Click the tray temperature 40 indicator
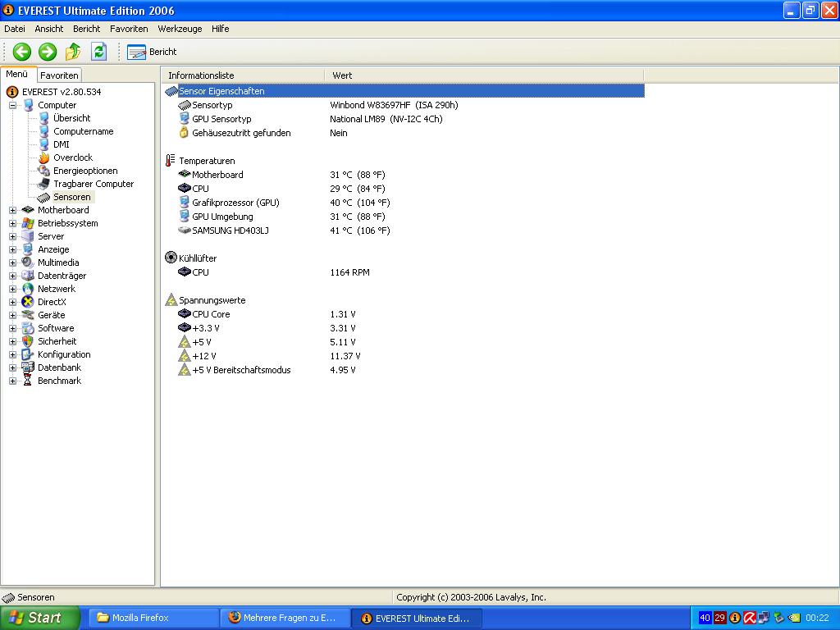This screenshot has width=840, height=630. [x=705, y=619]
